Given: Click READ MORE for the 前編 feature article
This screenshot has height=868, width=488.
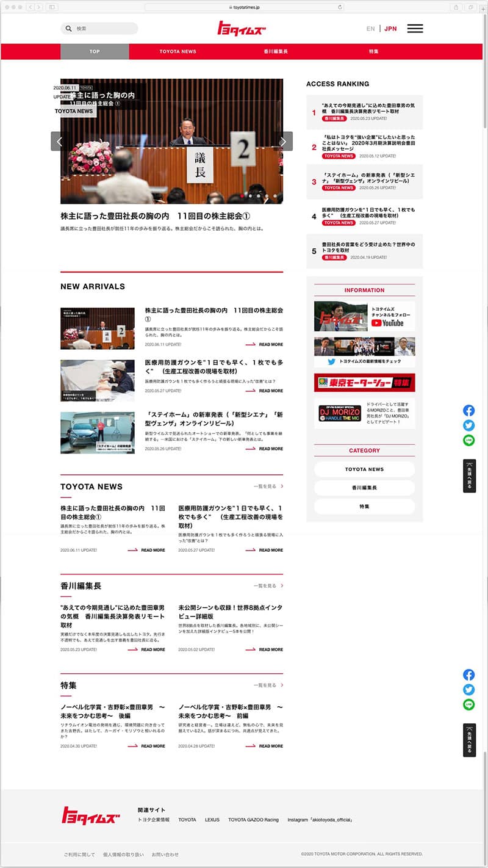Looking at the screenshot, I should [264, 746].
